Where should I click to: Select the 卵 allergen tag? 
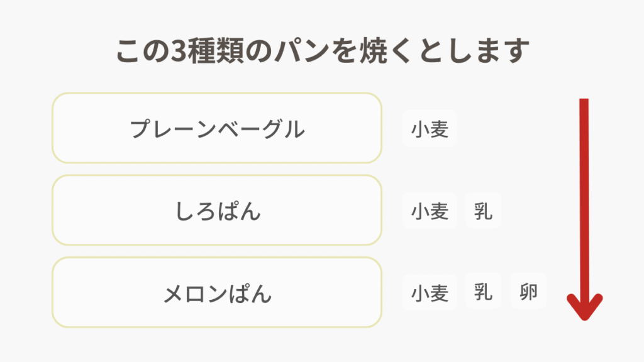tap(528, 292)
